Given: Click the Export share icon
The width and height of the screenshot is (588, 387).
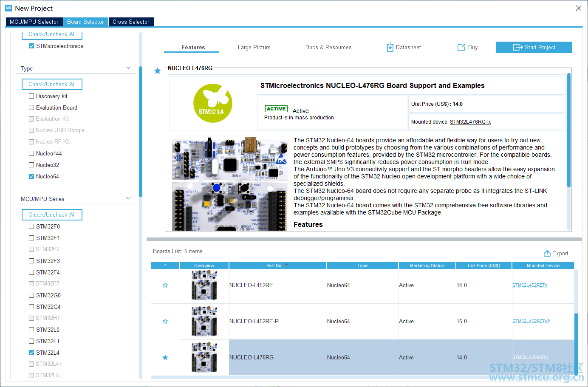Looking at the screenshot, I should 547,253.
